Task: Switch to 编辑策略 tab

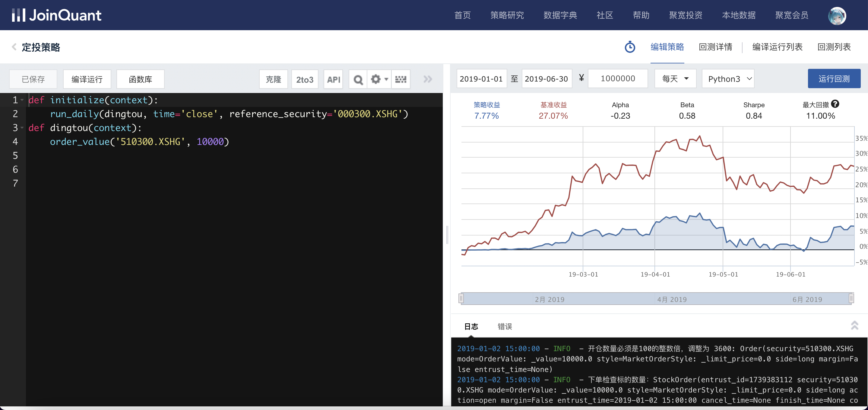Action: [x=667, y=47]
